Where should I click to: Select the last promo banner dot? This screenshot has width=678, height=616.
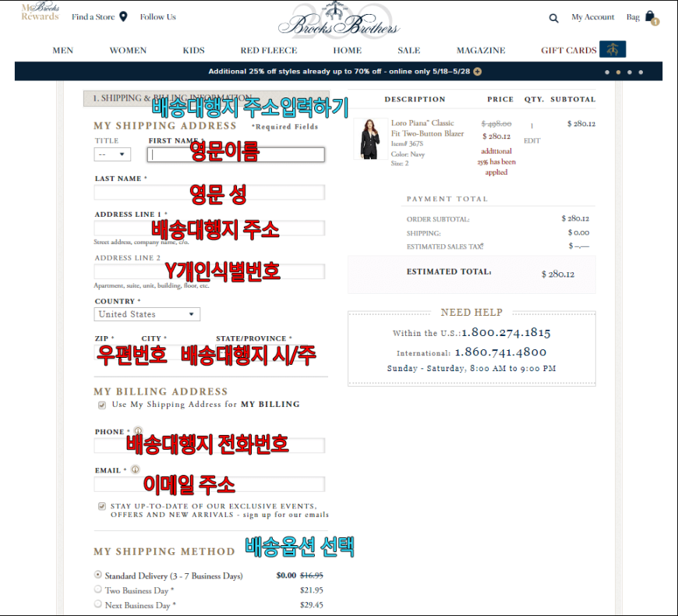(x=641, y=73)
